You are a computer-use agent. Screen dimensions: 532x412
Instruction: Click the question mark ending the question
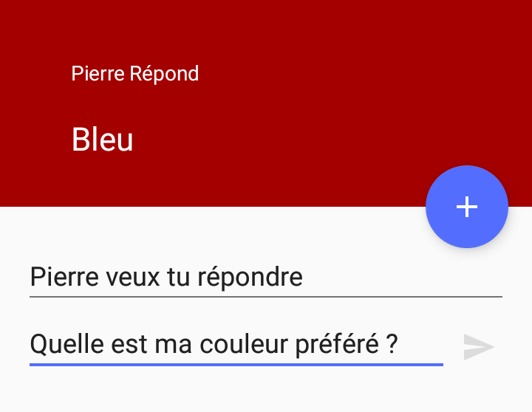tap(392, 344)
